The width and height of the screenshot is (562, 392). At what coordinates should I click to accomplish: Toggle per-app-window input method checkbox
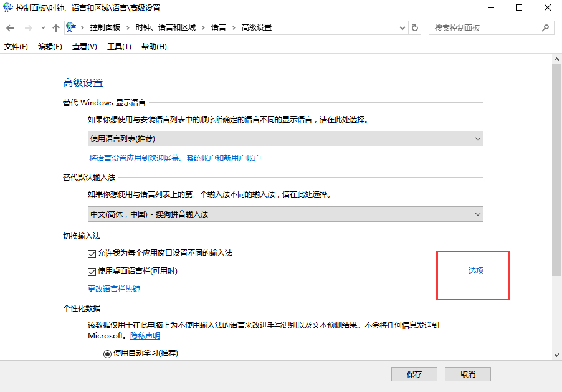click(x=92, y=254)
